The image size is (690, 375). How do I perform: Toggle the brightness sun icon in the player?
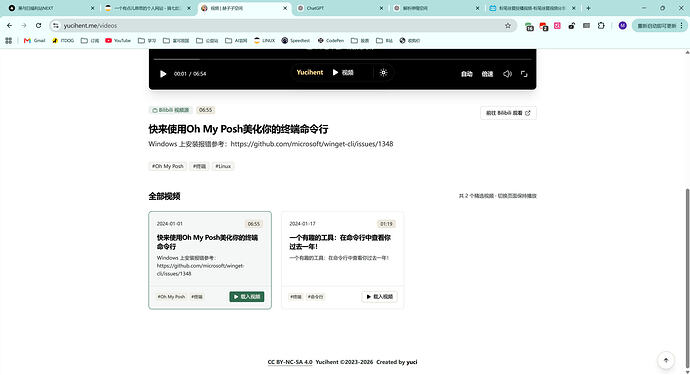[383, 73]
